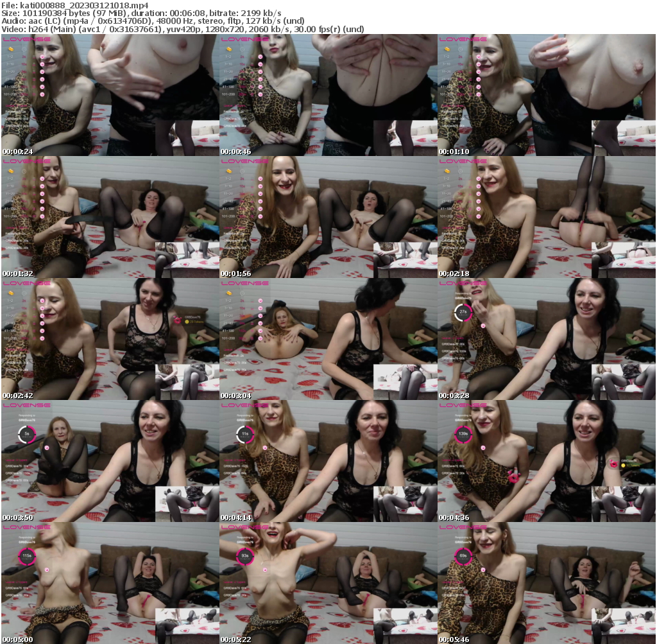This screenshot has width=657, height=644.
Task: Toggle the 139s countdown circle
Action: click(463, 435)
